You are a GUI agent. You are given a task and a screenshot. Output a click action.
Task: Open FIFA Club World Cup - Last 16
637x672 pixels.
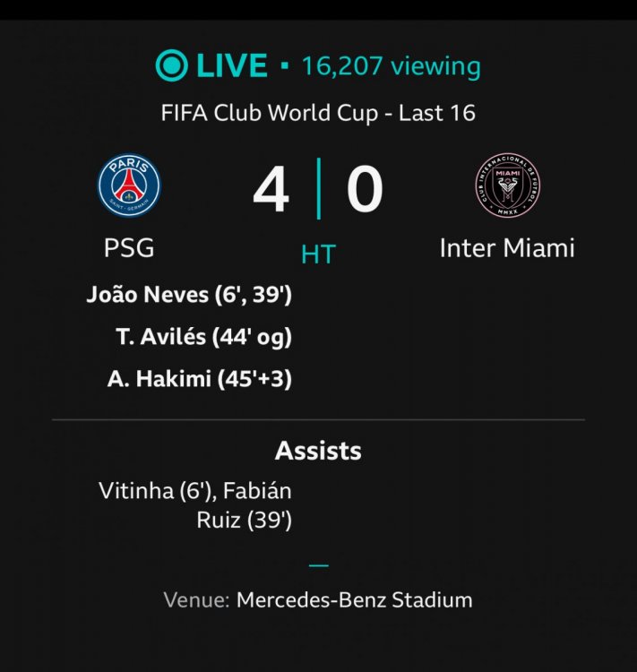tap(318, 113)
